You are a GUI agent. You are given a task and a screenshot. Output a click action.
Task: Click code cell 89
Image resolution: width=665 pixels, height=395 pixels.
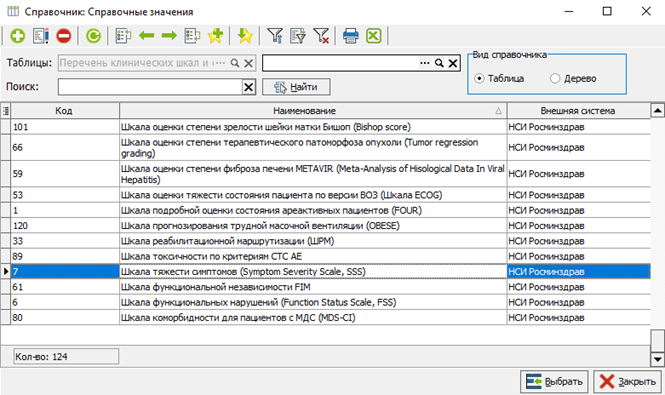[x=65, y=256]
